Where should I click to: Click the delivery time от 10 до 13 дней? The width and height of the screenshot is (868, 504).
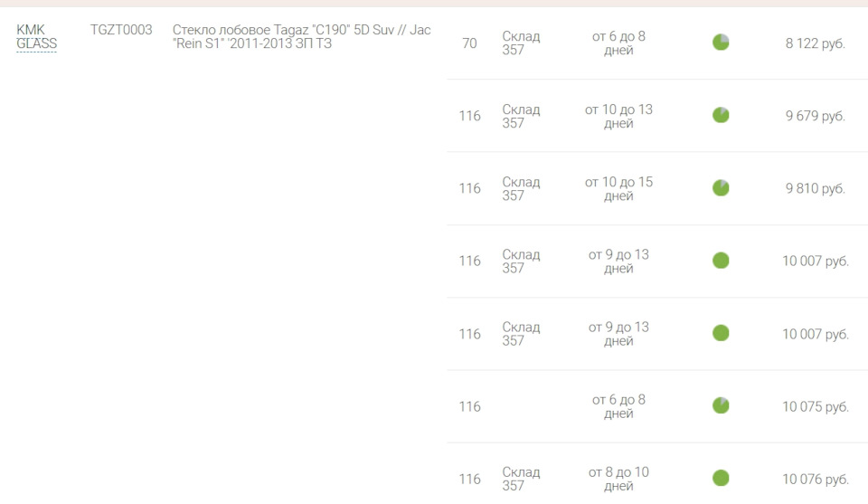click(618, 116)
